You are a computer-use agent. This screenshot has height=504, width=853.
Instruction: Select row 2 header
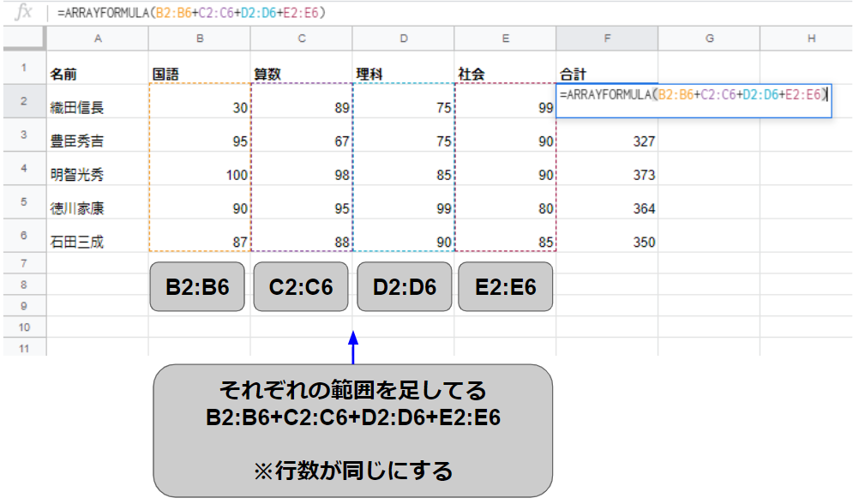[24, 101]
